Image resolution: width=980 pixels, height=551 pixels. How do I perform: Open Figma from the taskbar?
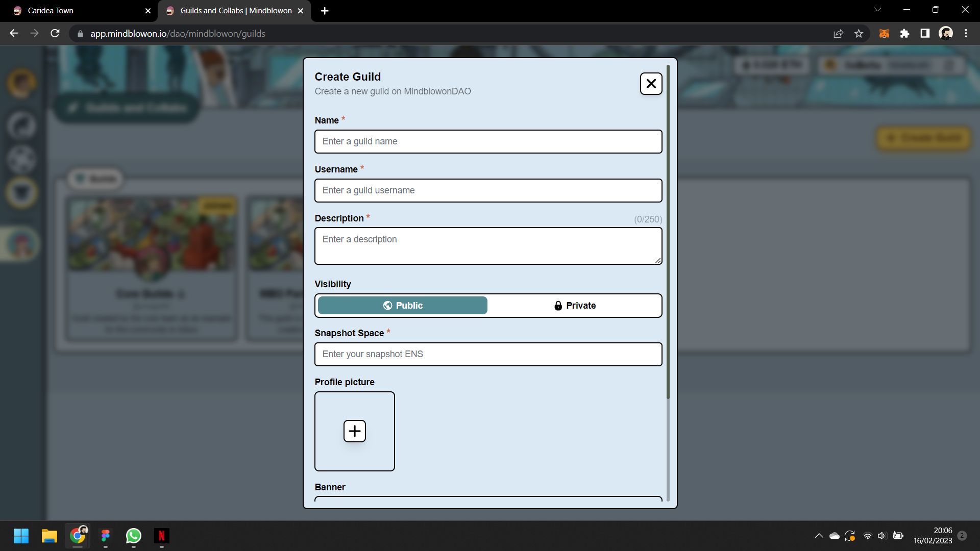pos(106,536)
